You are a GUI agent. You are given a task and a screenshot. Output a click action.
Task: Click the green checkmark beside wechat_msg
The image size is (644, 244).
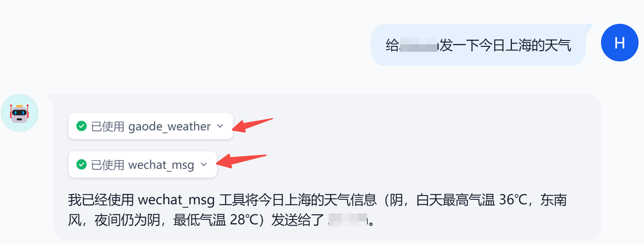81,165
